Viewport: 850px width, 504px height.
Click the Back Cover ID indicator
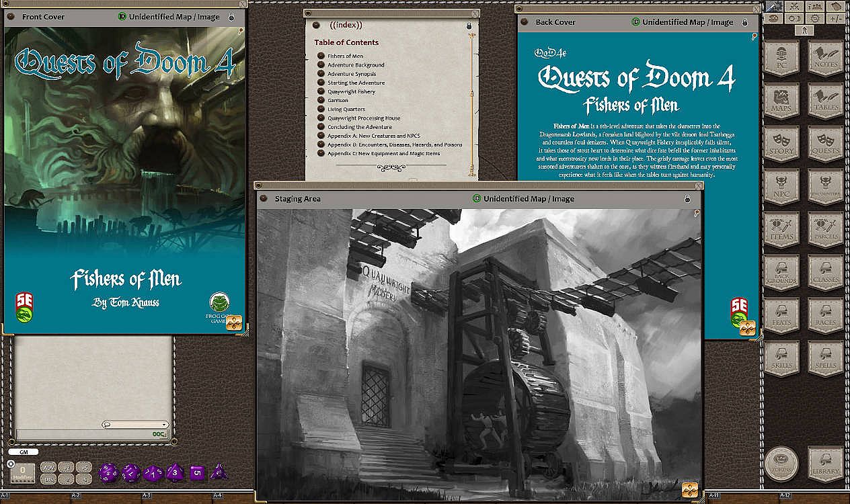(x=636, y=22)
